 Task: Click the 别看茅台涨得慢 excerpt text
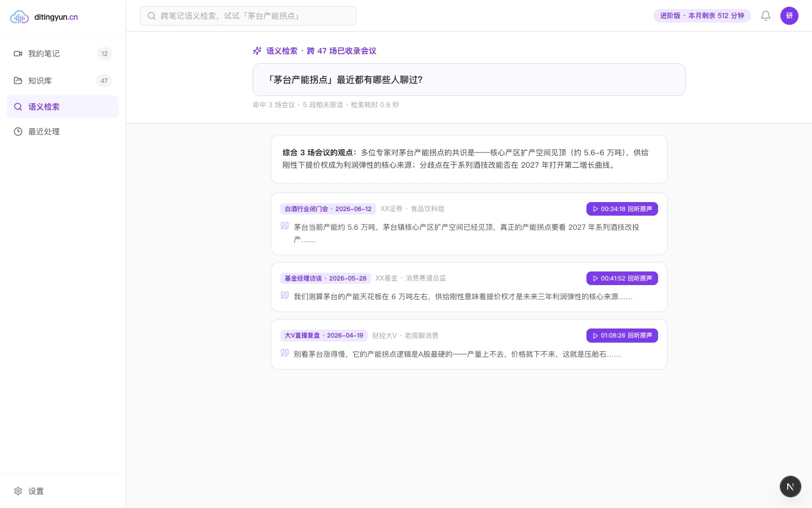(x=457, y=354)
